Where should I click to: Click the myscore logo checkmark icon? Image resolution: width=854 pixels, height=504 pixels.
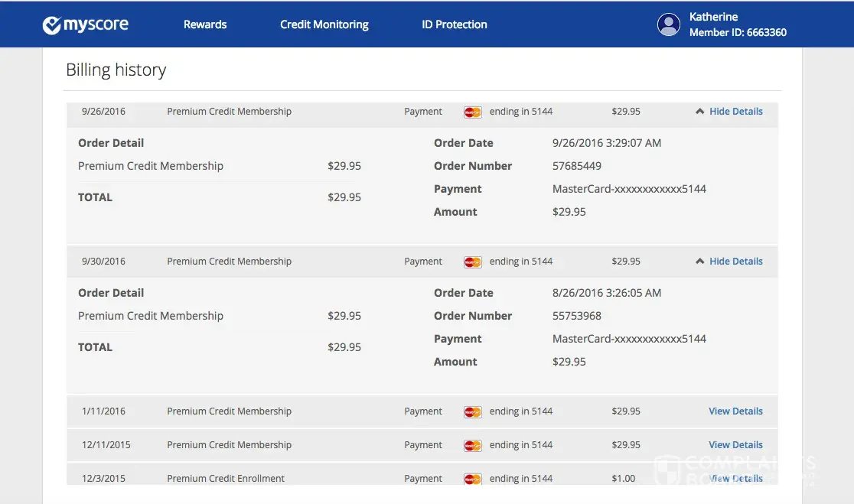(51, 25)
